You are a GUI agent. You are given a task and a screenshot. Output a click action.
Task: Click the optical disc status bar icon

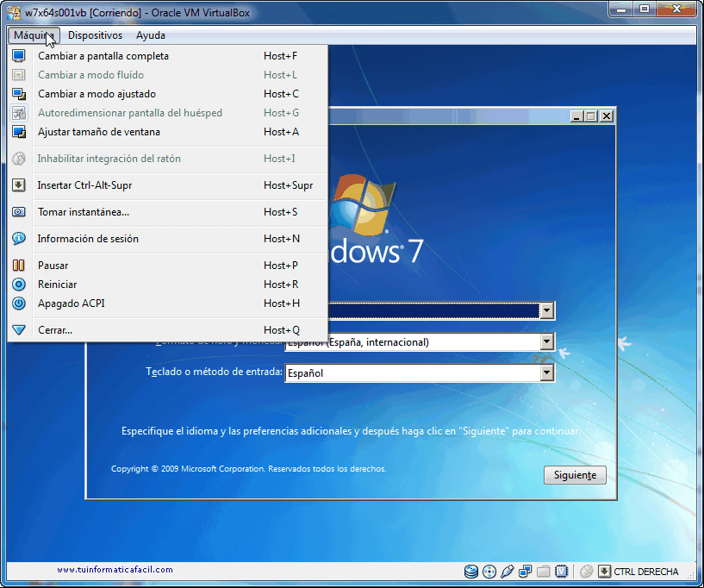pyautogui.click(x=489, y=572)
